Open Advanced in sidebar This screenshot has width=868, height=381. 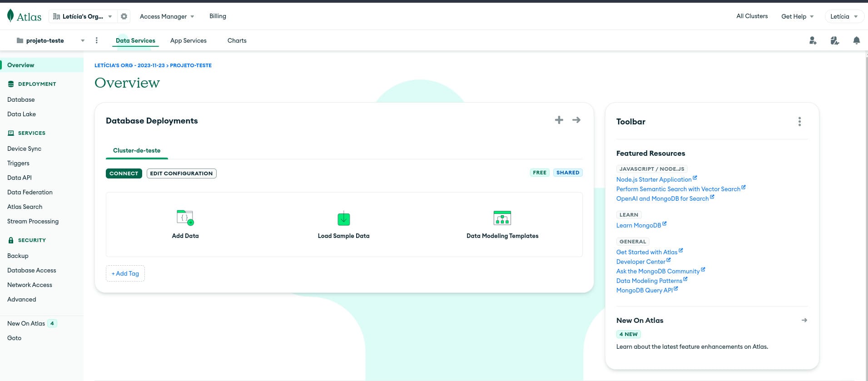[21, 299]
